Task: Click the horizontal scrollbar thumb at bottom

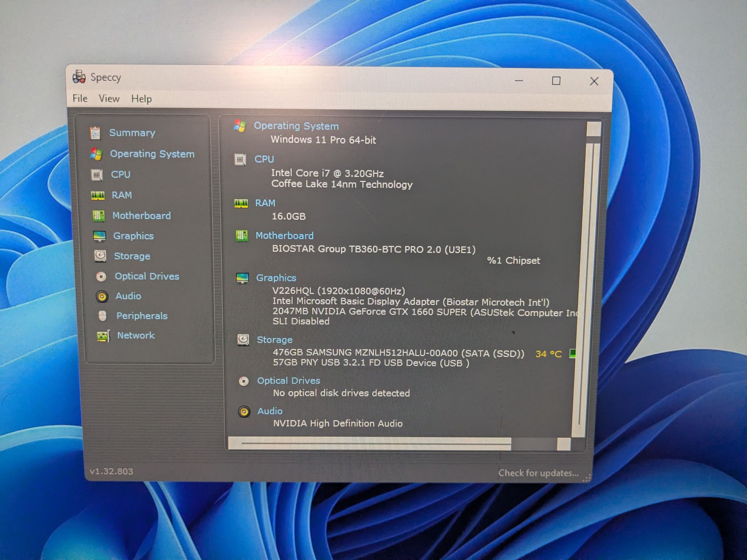Action: [369, 443]
